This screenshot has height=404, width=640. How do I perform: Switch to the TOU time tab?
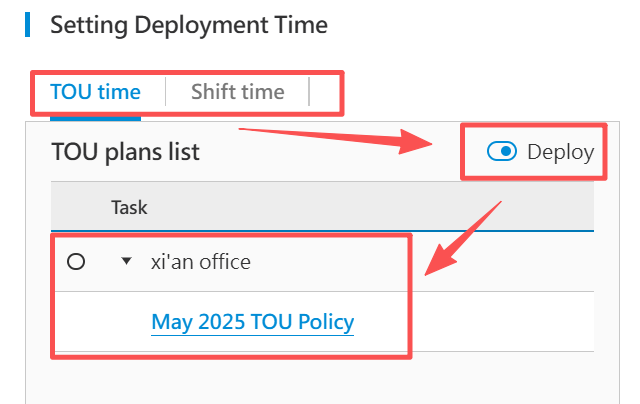95,92
